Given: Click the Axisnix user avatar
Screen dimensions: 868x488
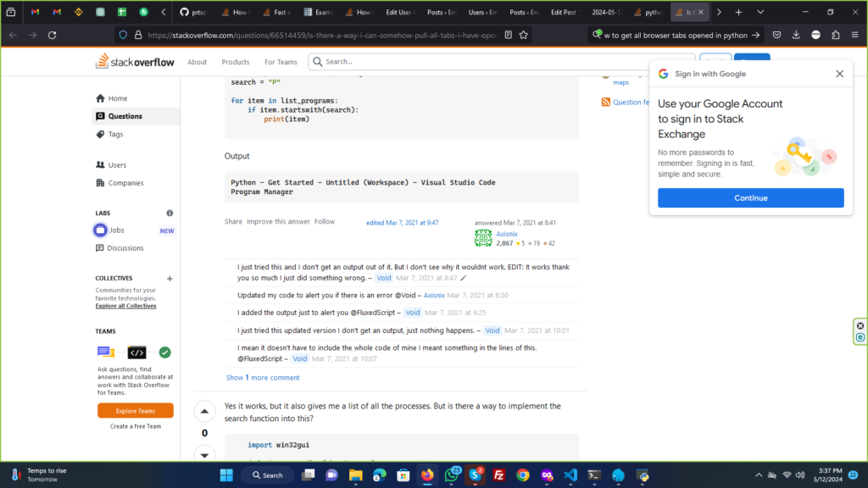Looking at the screenshot, I should coord(483,238).
